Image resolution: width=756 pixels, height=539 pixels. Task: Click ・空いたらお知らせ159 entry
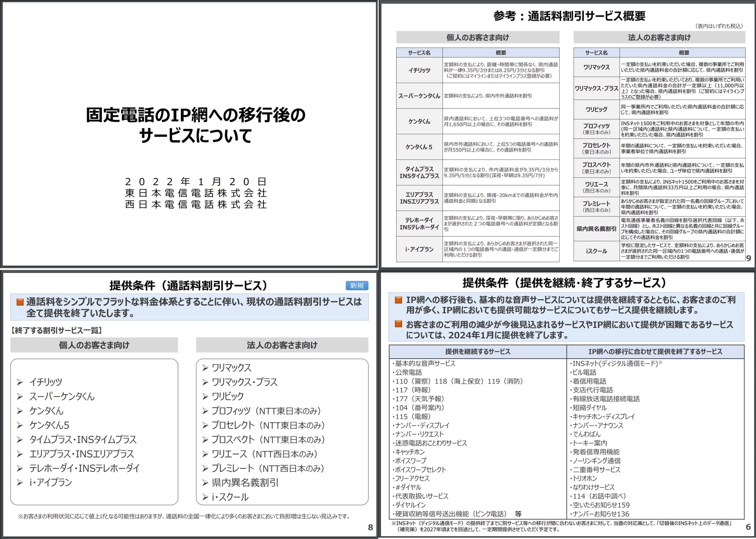pos(599,505)
